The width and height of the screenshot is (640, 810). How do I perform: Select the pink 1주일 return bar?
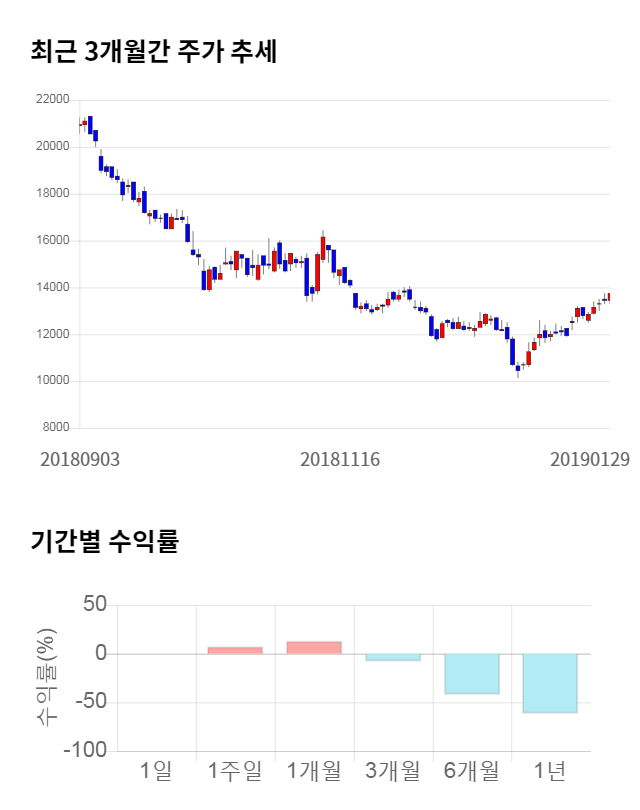click(x=235, y=650)
